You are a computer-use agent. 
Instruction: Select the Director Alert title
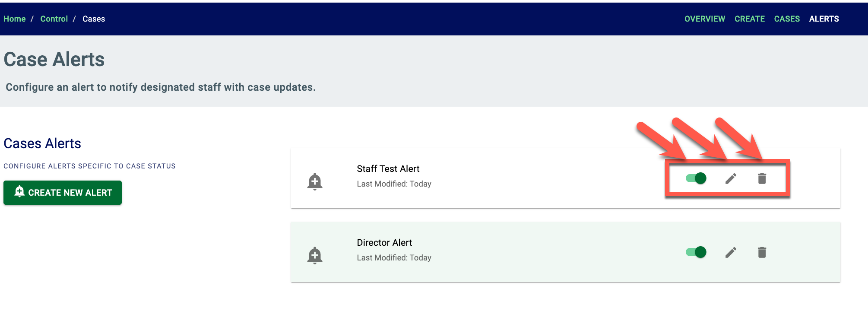[384, 243]
